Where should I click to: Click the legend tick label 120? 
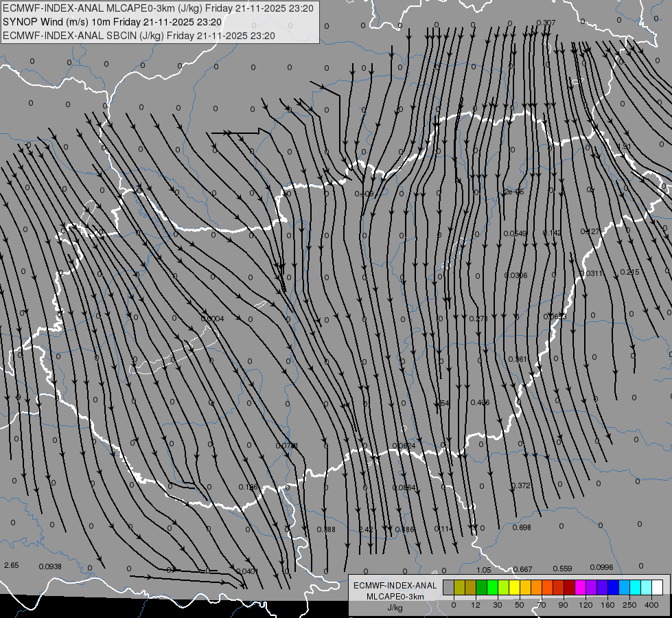(586, 605)
